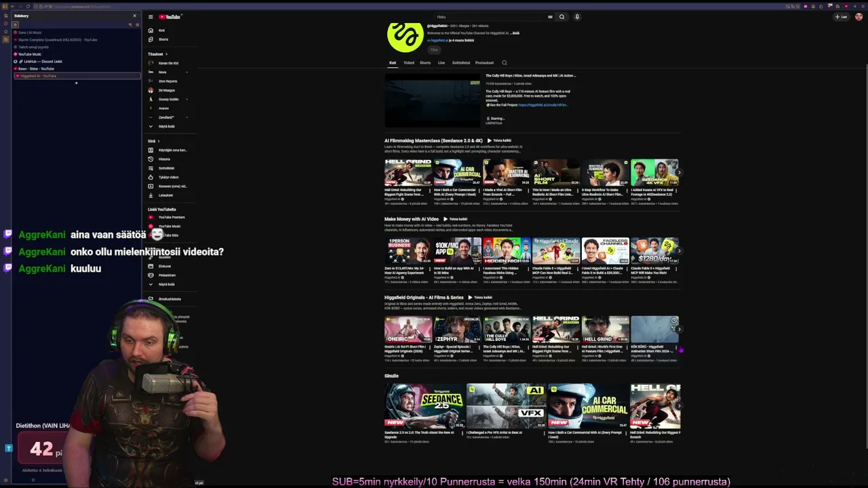Click the Tilaa subscribe button
868x488 pixels.
click(434, 49)
